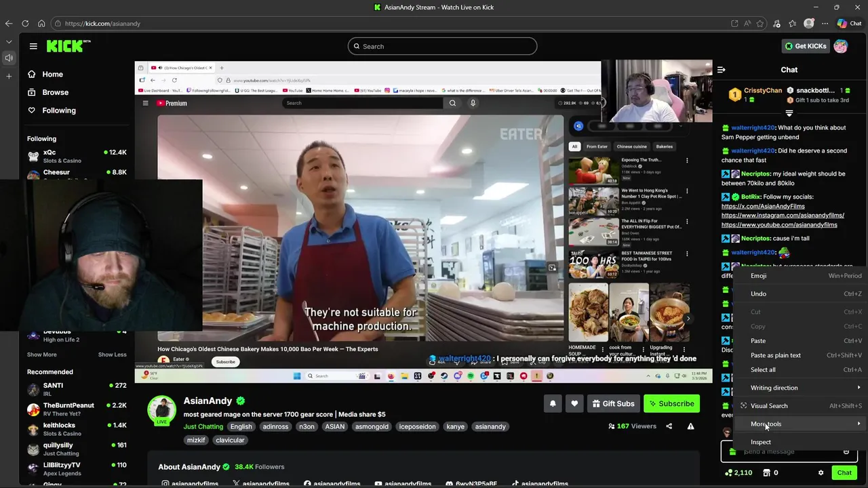Open chat settings gear icon

coord(821,472)
